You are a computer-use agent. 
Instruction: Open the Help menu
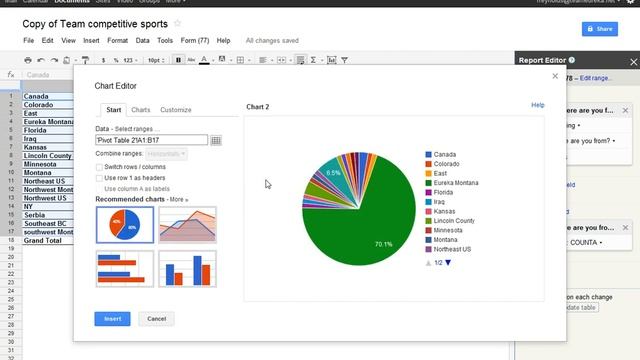tap(223, 40)
